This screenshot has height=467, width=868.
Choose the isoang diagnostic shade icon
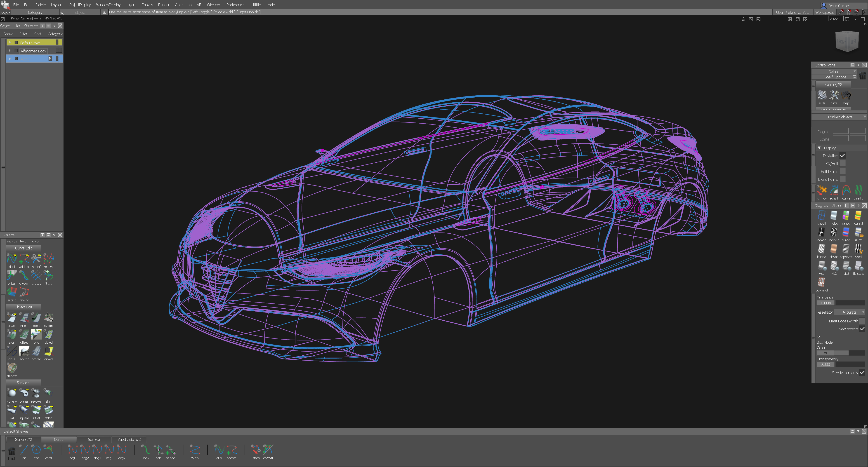coord(821,232)
